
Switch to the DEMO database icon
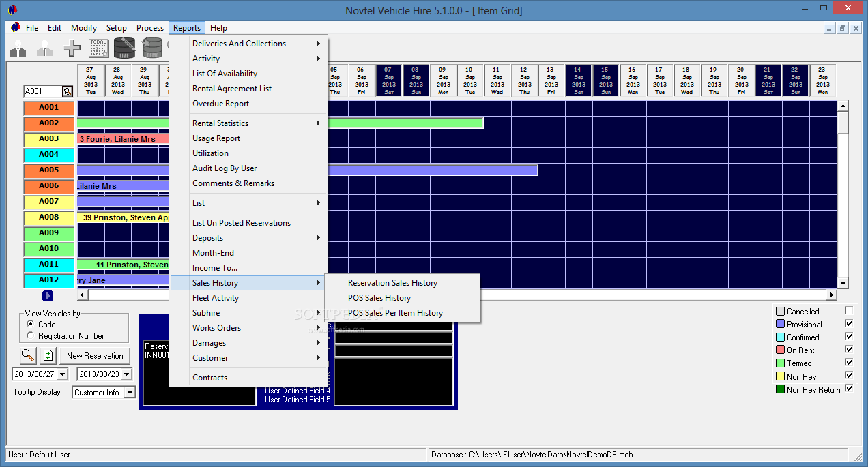point(151,48)
